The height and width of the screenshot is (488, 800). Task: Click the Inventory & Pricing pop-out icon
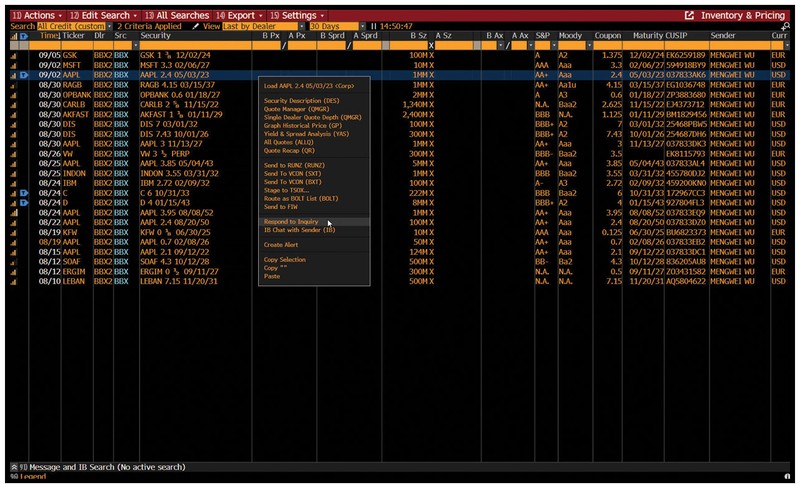click(x=689, y=15)
